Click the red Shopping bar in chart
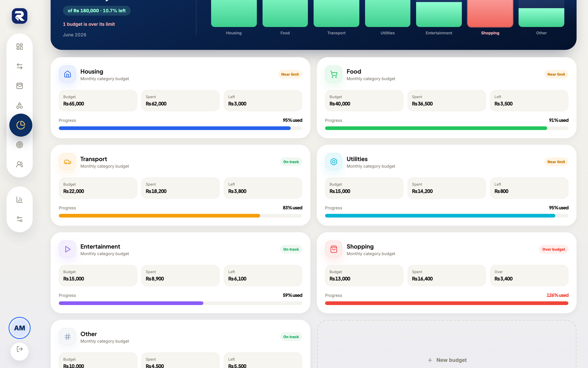 coord(490,13)
